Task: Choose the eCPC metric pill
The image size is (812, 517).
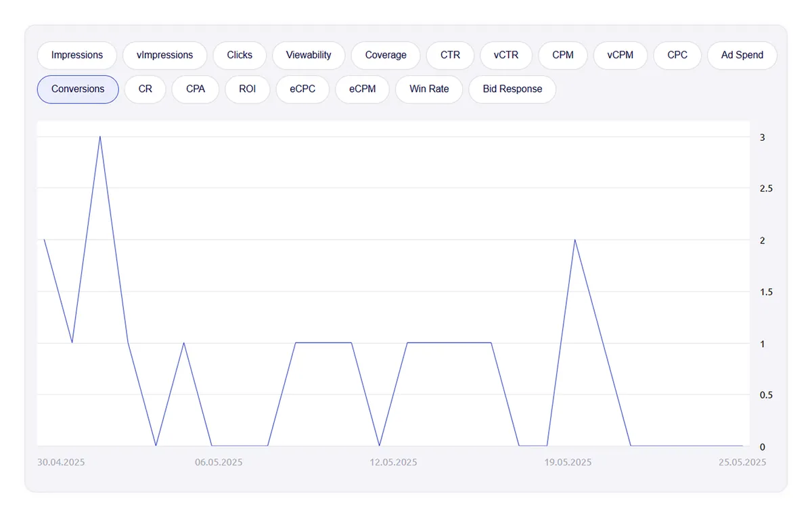Action: tap(302, 89)
